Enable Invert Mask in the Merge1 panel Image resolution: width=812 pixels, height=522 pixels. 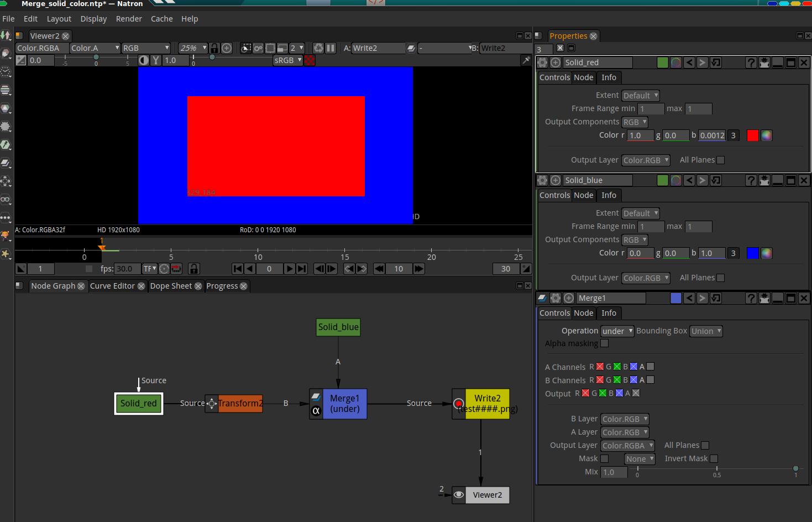pos(714,458)
